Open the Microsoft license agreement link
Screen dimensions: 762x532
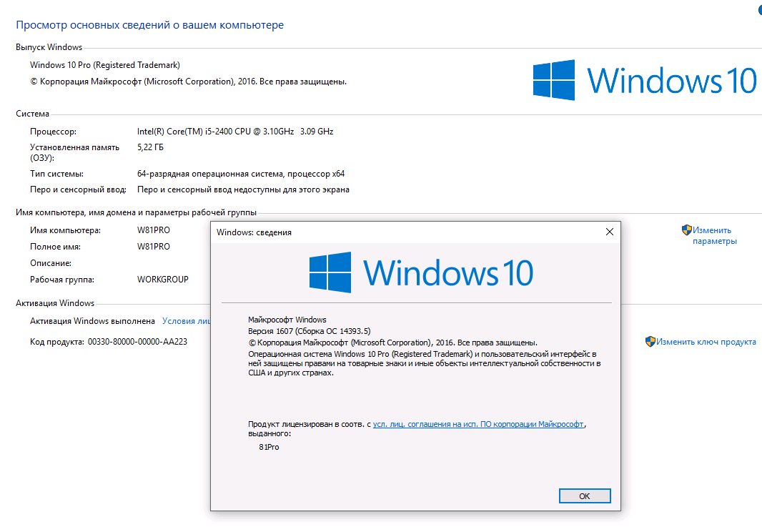(478, 424)
